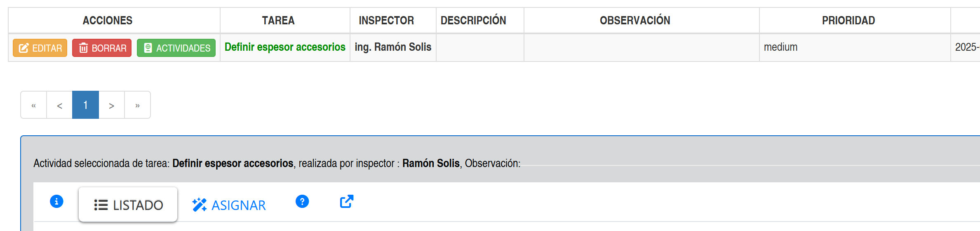Go to next page with > button
Image resolution: width=980 pixels, height=231 pixels.
(111, 105)
